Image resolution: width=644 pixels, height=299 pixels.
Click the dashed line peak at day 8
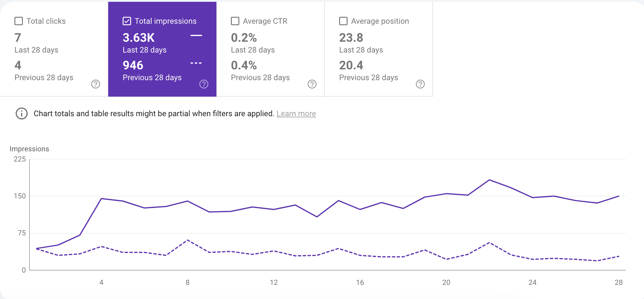[x=188, y=240]
